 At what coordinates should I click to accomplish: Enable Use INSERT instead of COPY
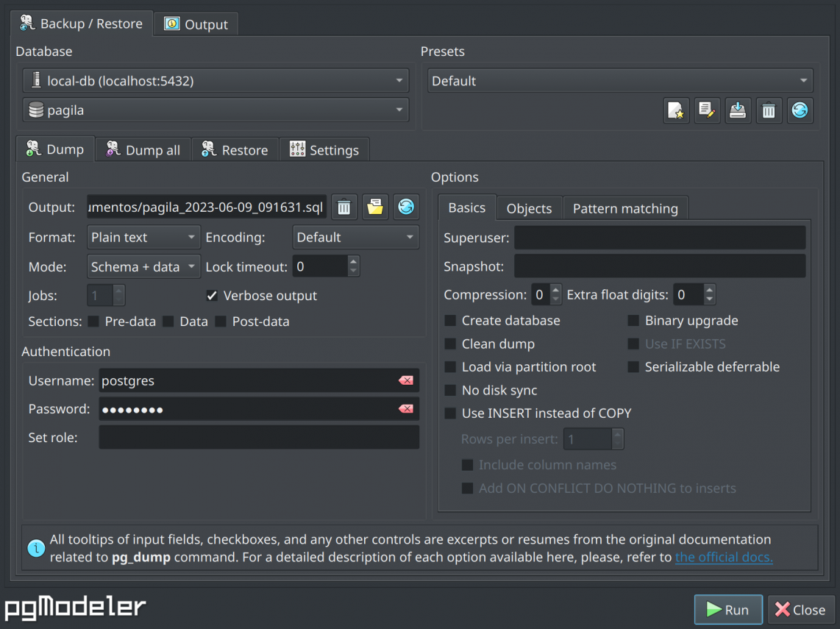point(451,413)
